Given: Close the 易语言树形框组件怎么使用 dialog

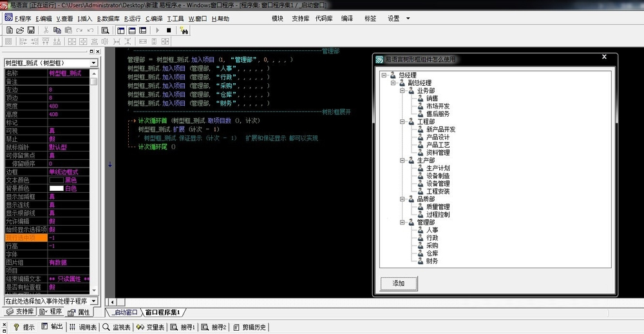Looking at the screenshot, I should pos(604,57).
